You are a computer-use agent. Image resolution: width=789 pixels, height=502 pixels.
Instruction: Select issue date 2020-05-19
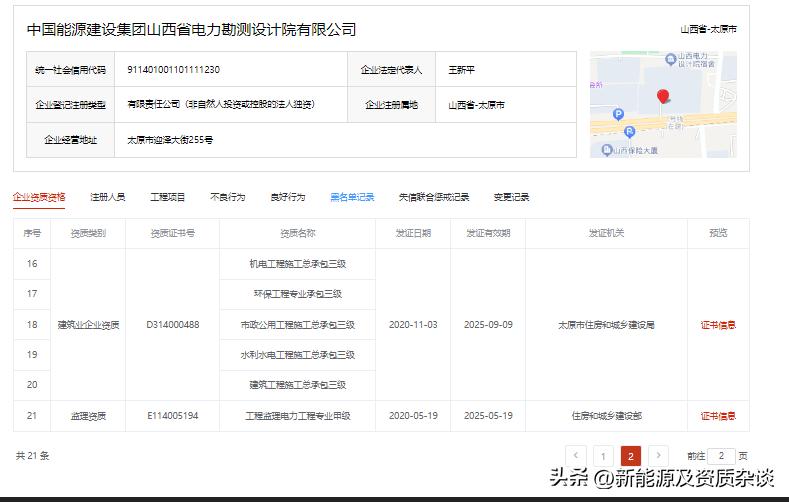(413, 416)
